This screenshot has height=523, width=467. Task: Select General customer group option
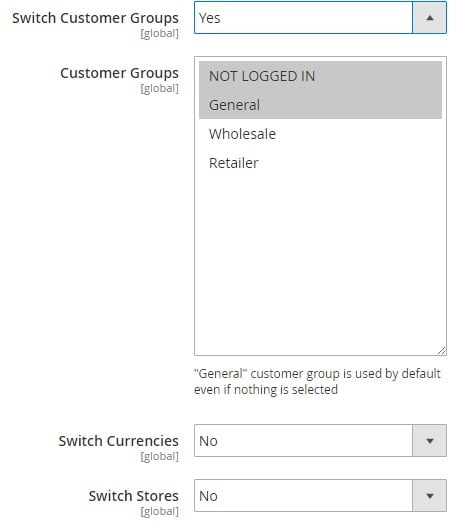click(320, 104)
